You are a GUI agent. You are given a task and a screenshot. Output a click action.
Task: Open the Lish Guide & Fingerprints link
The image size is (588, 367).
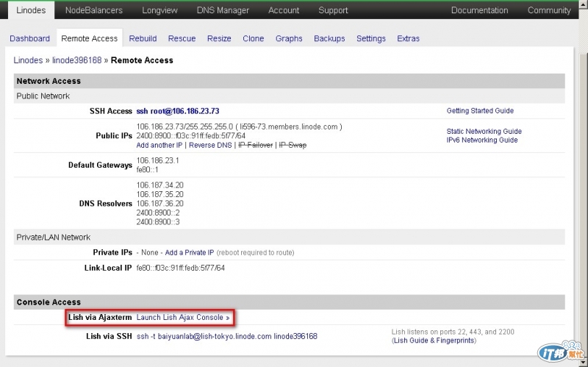pos(434,341)
